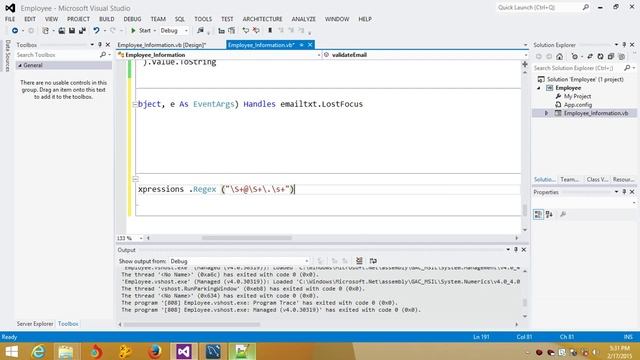Click the Sync with Active Document icon
The height and width of the screenshot is (360, 640).
pyautogui.click(x=590, y=57)
